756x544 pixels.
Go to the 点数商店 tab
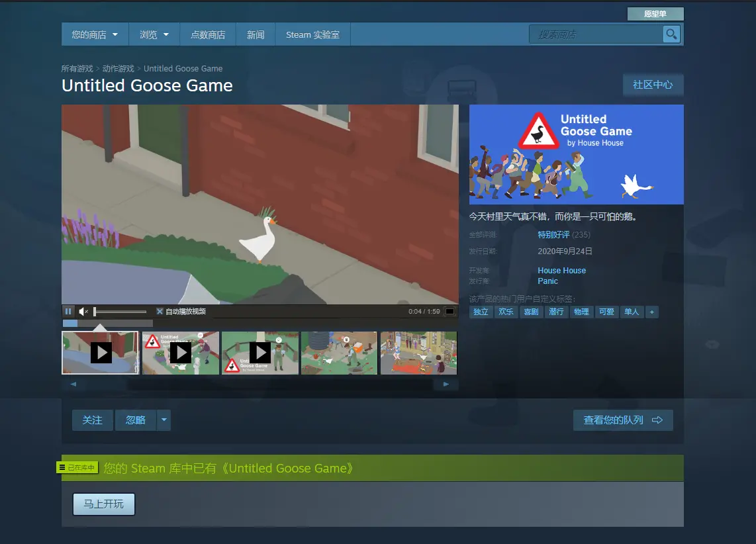(x=208, y=34)
